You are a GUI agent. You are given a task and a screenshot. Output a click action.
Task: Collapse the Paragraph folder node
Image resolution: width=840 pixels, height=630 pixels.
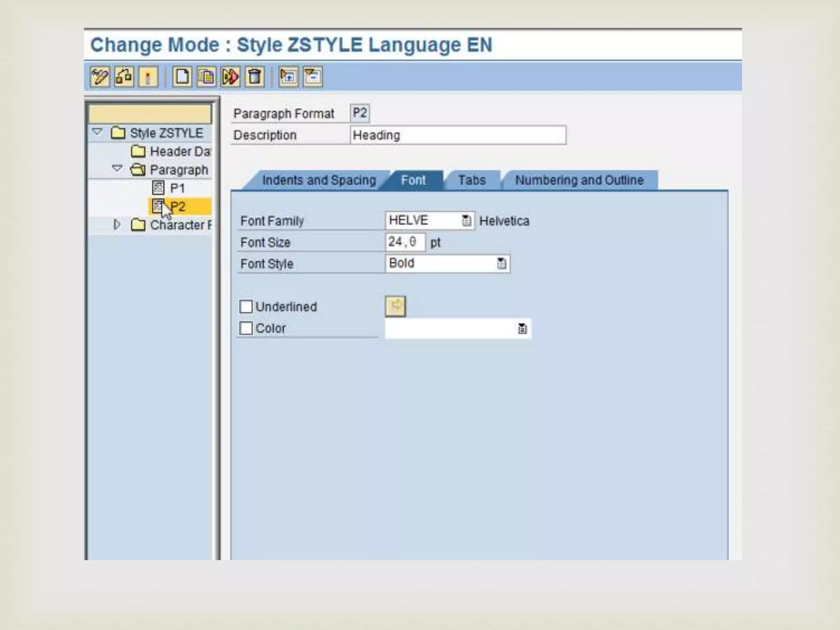[117, 169]
